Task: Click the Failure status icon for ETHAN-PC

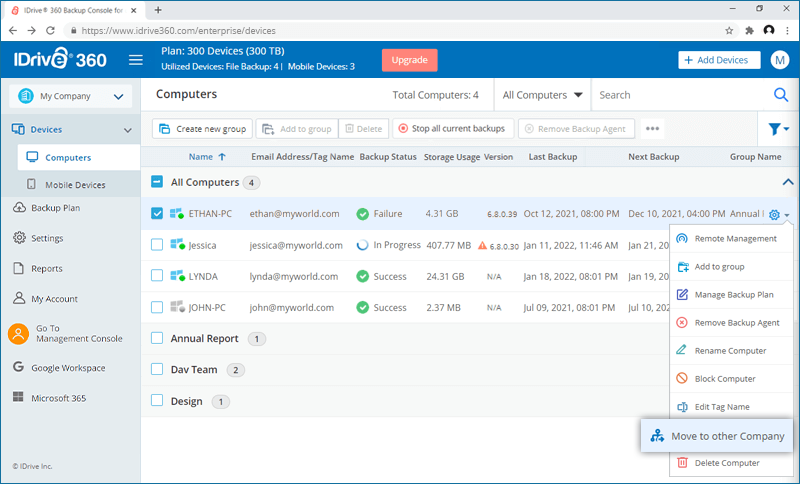Action: coord(363,214)
